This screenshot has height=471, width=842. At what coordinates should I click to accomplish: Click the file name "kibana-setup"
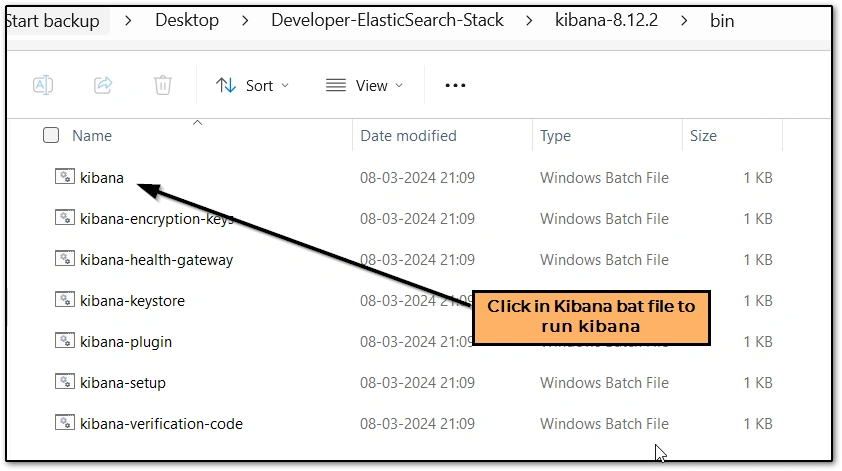(122, 383)
